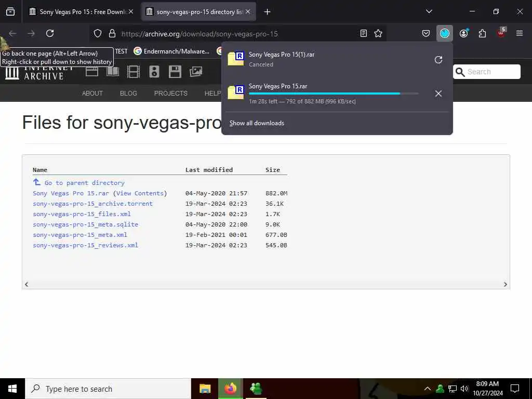Open the Windows Start menu
The width and height of the screenshot is (532, 399).
pos(12,389)
